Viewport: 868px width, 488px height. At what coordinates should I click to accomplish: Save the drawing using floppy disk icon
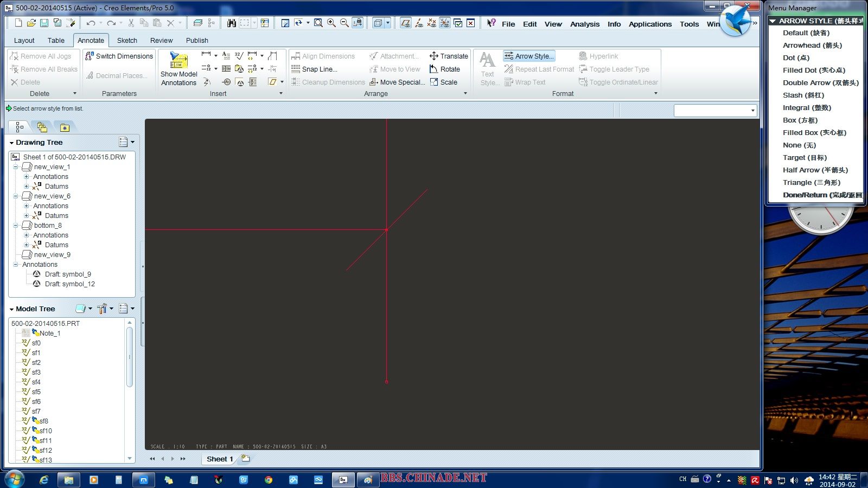(44, 23)
